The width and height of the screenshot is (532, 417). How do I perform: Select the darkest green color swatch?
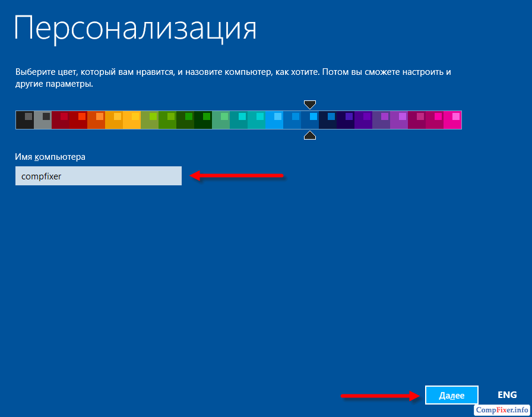click(203, 120)
